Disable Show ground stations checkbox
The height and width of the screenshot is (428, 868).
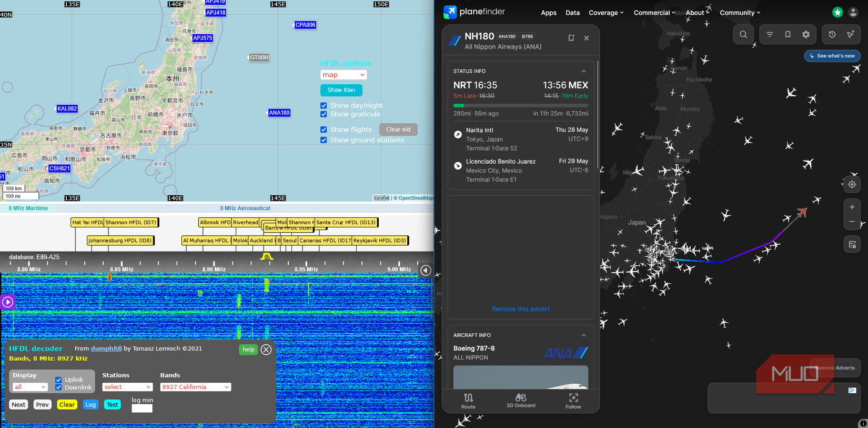pos(324,140)
